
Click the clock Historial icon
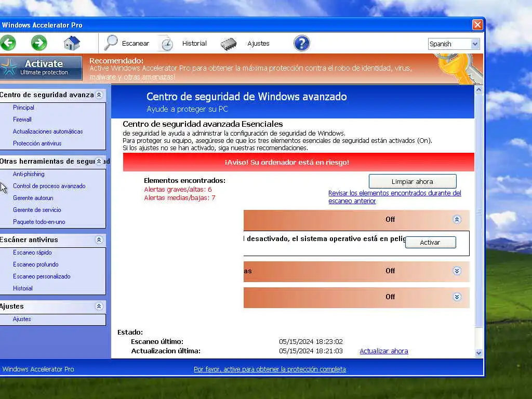click(x=167, y=44)
